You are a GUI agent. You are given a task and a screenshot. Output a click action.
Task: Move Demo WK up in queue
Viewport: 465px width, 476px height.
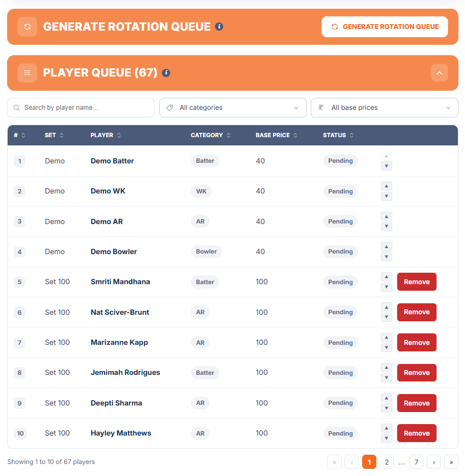point(386,186)
